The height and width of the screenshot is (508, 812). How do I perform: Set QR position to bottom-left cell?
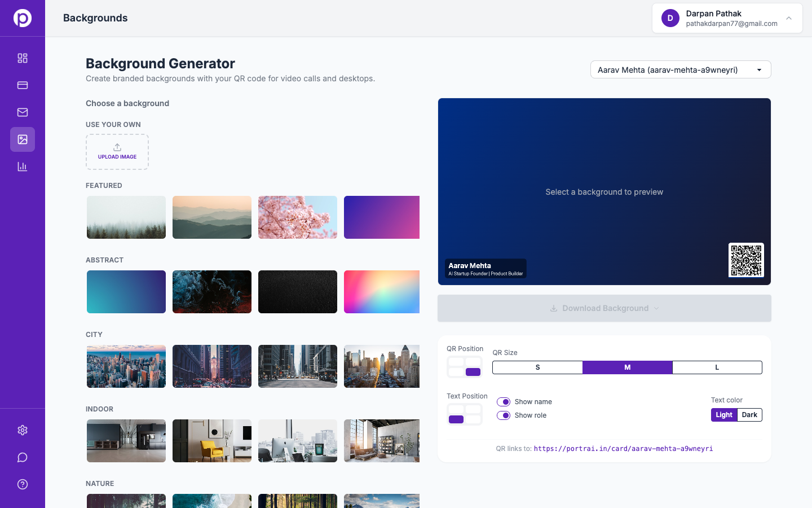(x=456, y=372)
